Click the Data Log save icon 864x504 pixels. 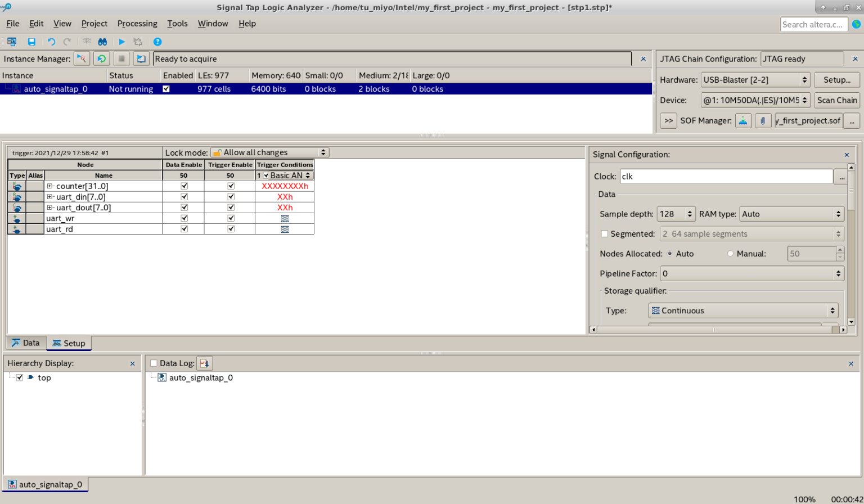click(x=204, y=363)
